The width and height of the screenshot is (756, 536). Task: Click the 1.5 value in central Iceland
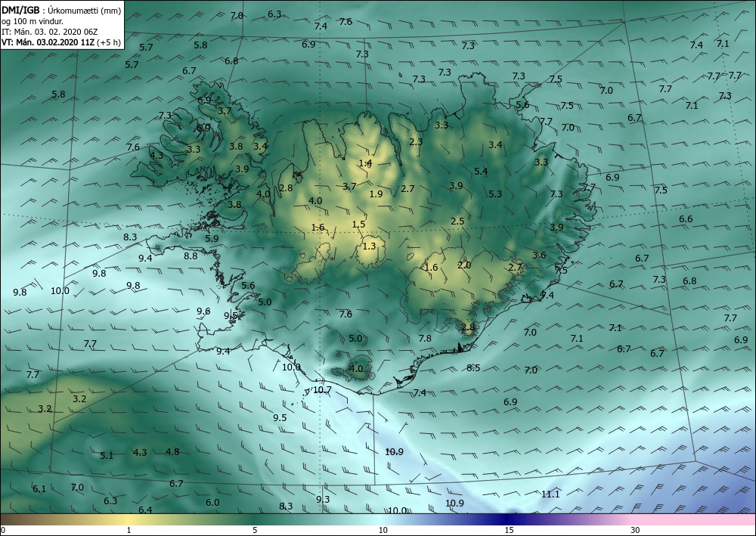(358, 224)
